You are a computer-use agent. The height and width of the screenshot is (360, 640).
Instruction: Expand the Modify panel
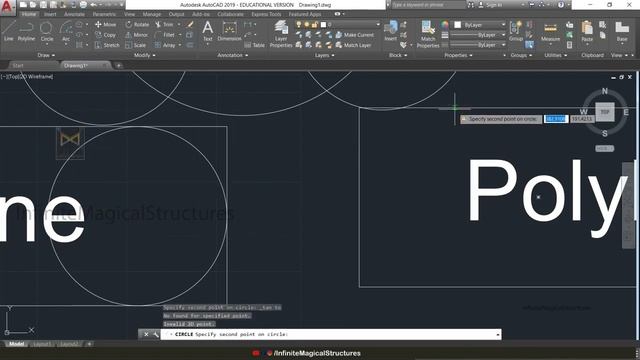144,55
